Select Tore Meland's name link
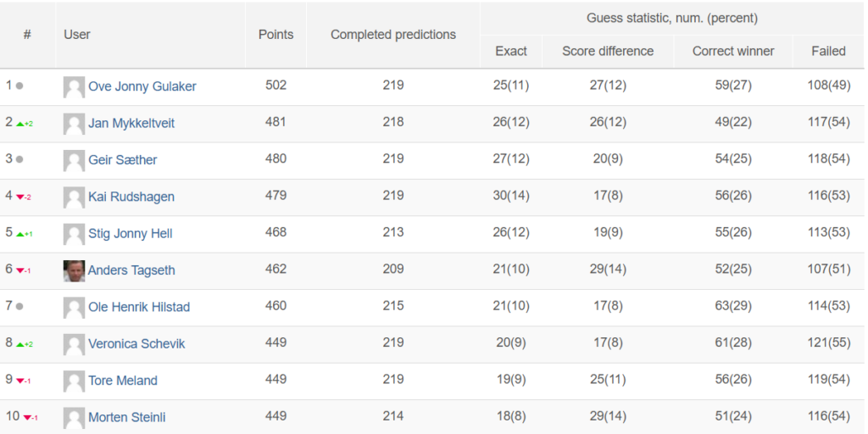868x434 pixels. [x=123, y=381]
